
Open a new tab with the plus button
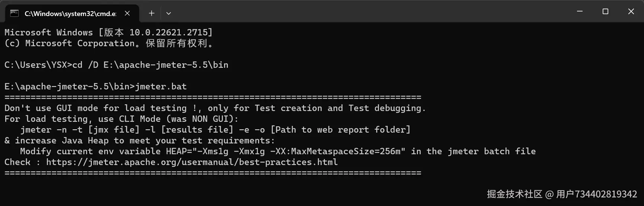pos(152,13)
